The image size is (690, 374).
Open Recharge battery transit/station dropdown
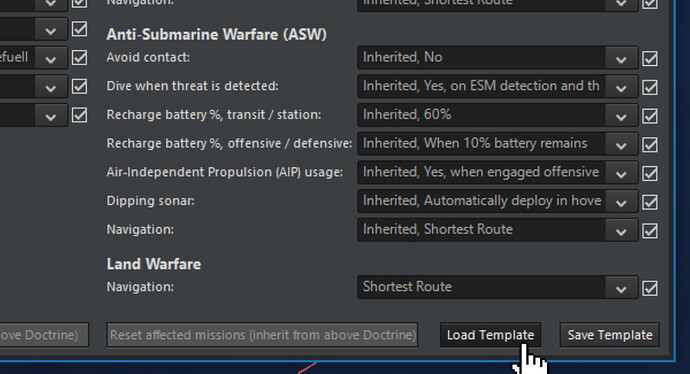[x=498, y=115]
